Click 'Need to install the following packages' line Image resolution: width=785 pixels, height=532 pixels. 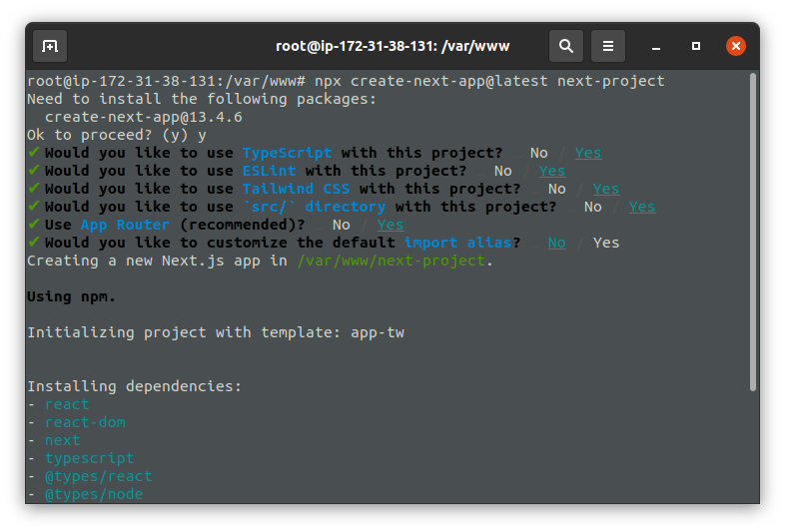202,99
